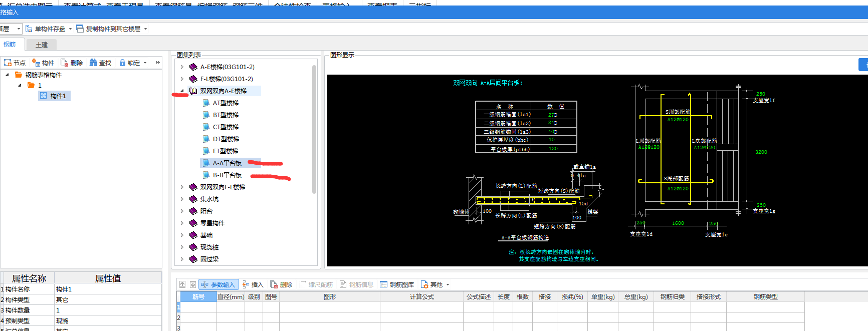Expand the F-L楼梯(03G101-2) atlas
The image size is (868, 331).
point(182,79)
